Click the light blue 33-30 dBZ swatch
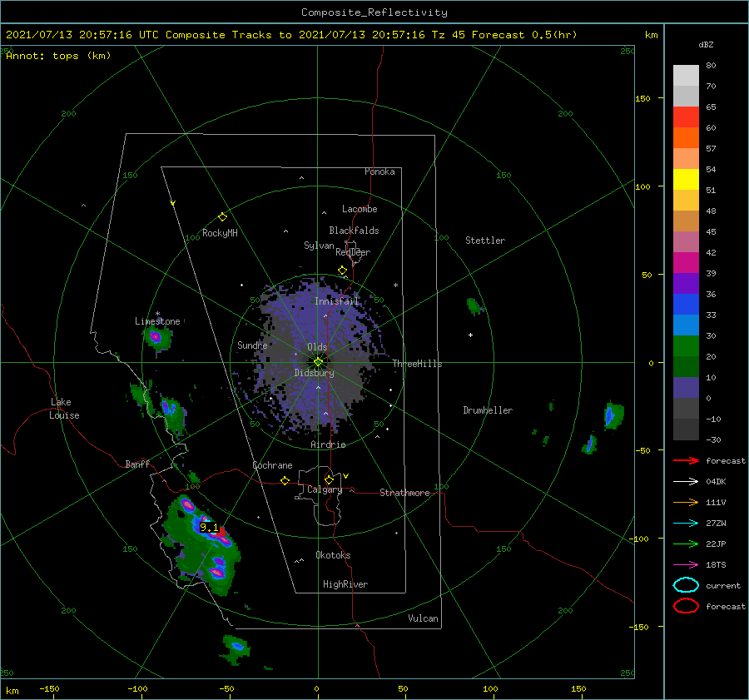The height and width of the screenshot is (700, 749). 686,325
